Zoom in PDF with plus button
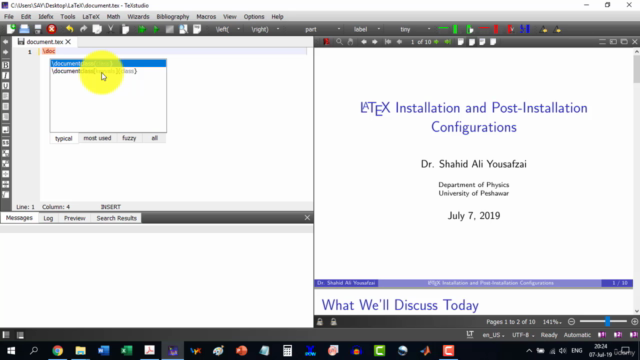Screen dimensions: 640x360 634,322
